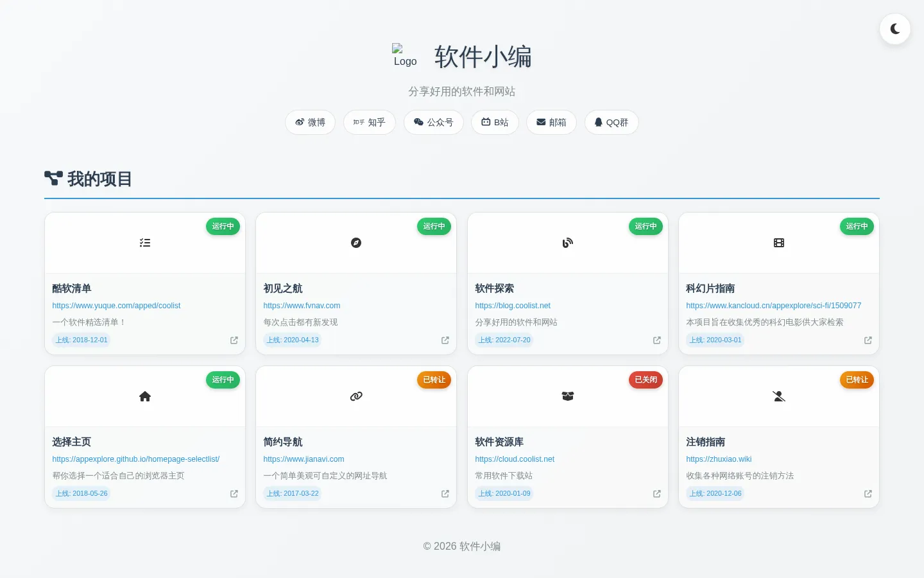924x578 pixels.
Task: Click the QQ群 button
Action: (x=612, y=122)
